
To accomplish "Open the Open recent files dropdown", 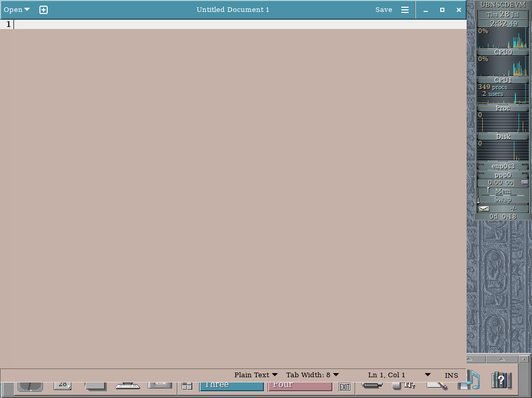I will point(16,9).
